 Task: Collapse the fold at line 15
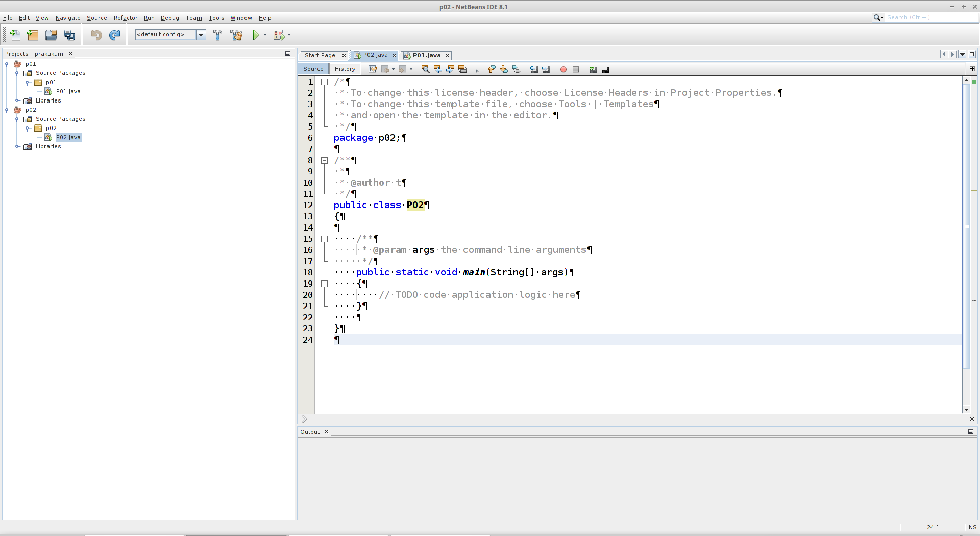tap(324, 239)
